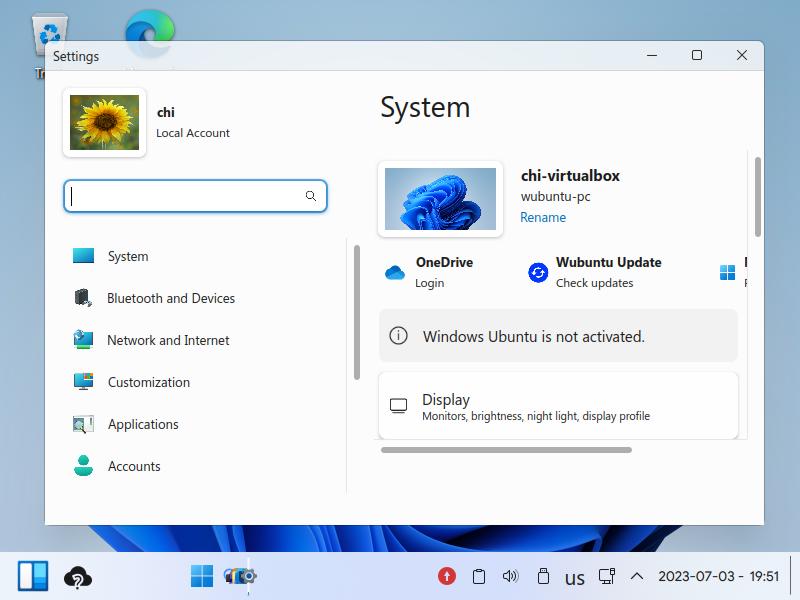Select the Customization monitor icon
This screenshot has width=800, height=600.
[83, 382]
